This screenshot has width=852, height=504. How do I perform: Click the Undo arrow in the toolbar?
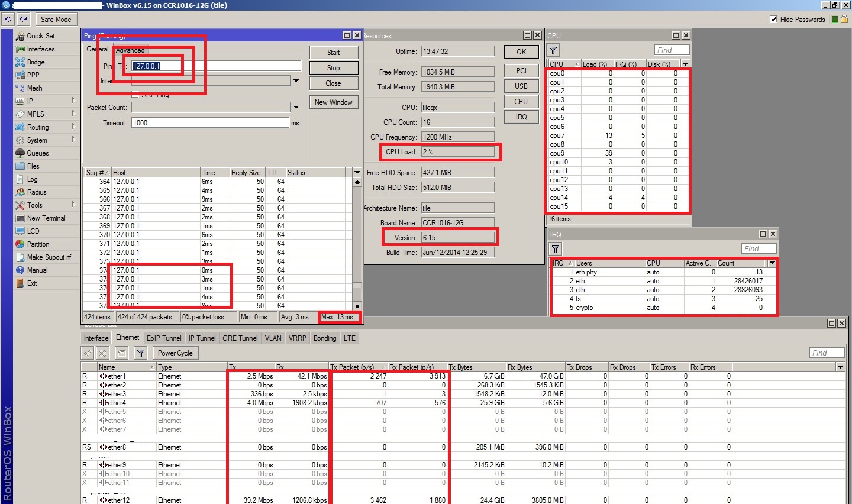tap(8, 20)
